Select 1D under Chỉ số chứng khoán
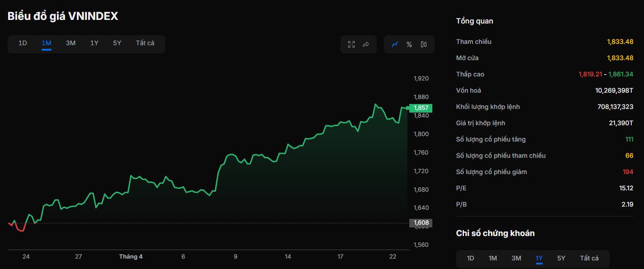Image resolution: width=644 pixels, height=269 pixels. [470, 259]
